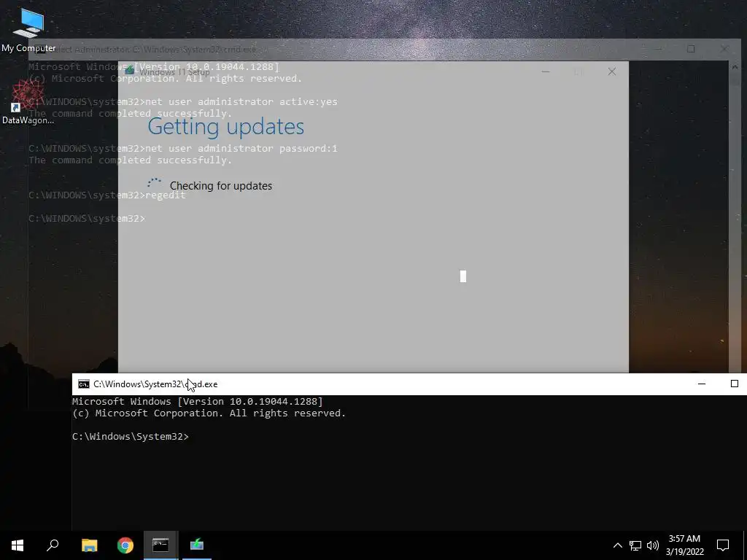The height and width of the screenshot is (560, 747).
Task: Open the Action Center notifications icon
Action: pos(723,545)
